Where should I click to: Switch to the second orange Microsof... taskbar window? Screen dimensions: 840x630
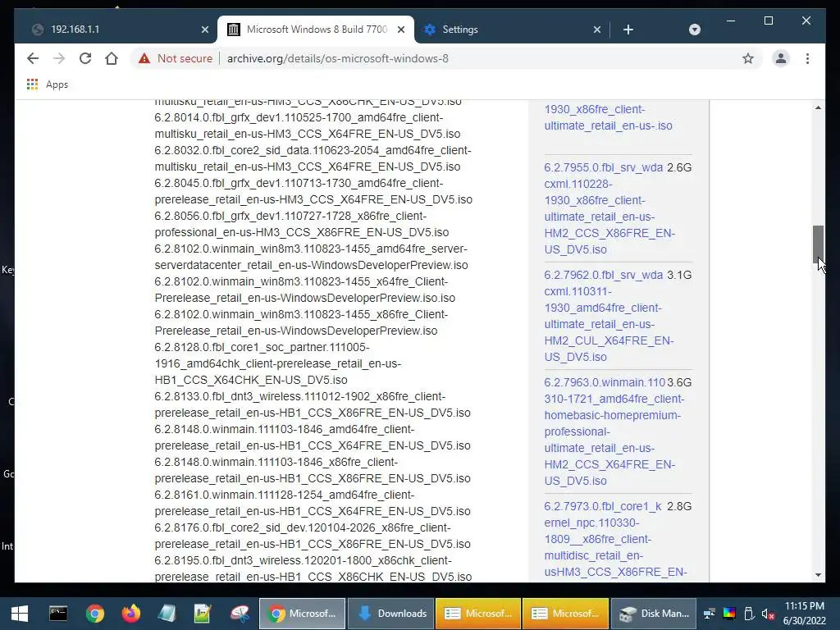tap(566, 614)
